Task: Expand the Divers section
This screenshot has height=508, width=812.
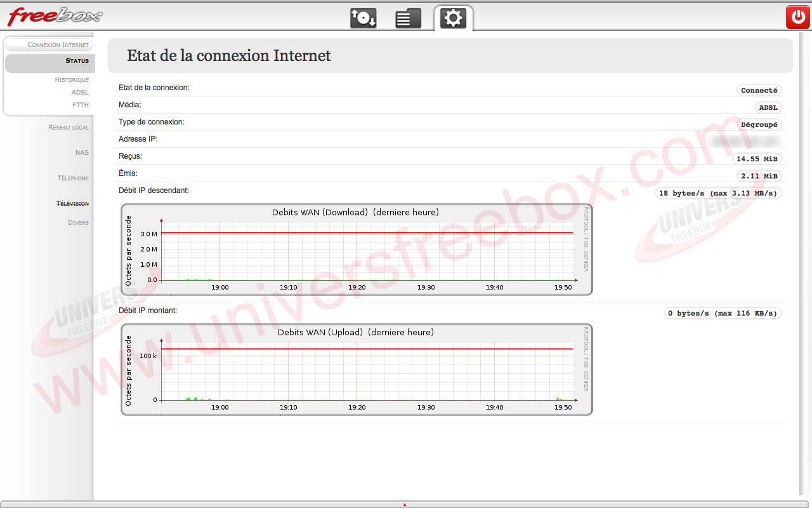Action: (x=79, y=223)
